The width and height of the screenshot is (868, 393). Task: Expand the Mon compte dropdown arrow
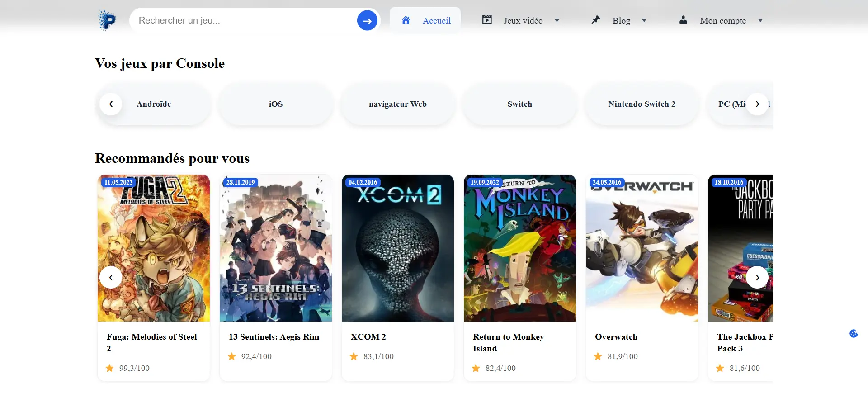pyautogui.click(x=760, y=20)
